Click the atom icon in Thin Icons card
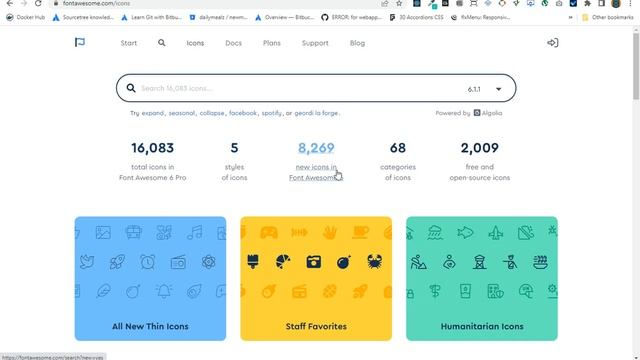The width and height of the screenshot is (640, 360). click(209, 262)
